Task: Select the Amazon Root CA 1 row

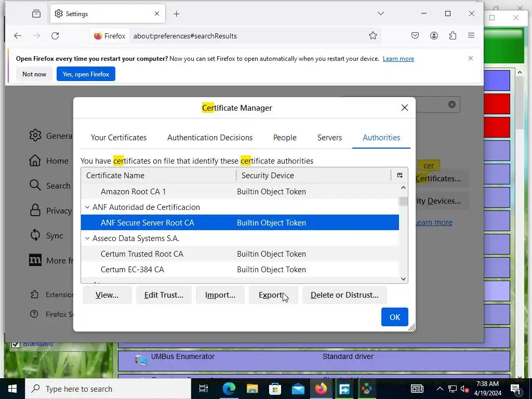Action: (x=240, y=192)
